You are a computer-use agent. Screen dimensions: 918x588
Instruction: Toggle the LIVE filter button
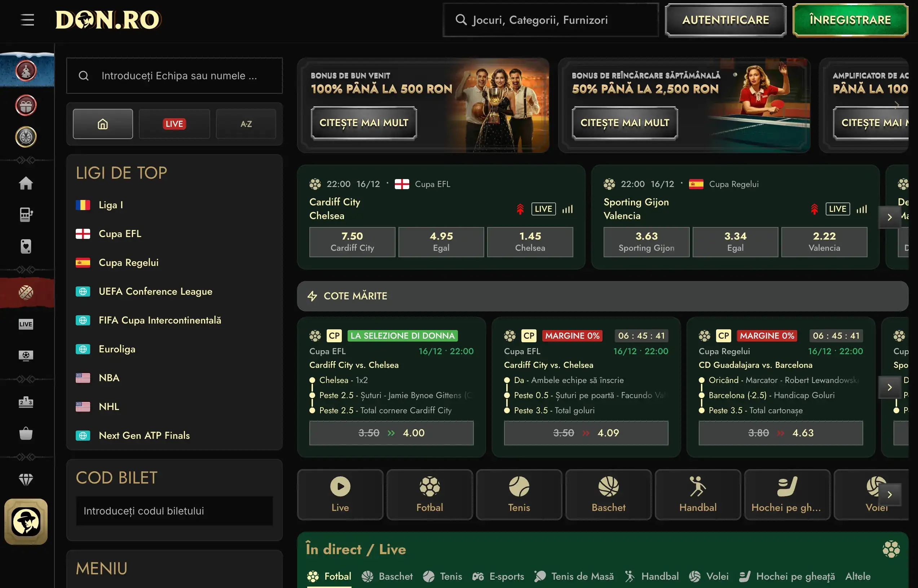point(174,124)
